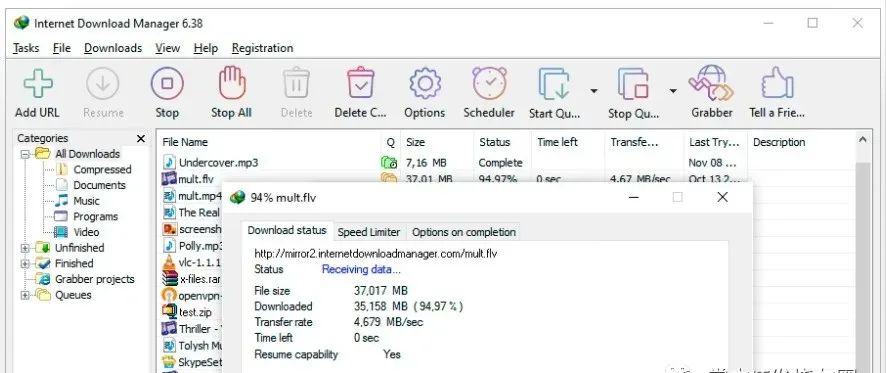
Task: Expand the Queues tree node
Action: [25, 295]
